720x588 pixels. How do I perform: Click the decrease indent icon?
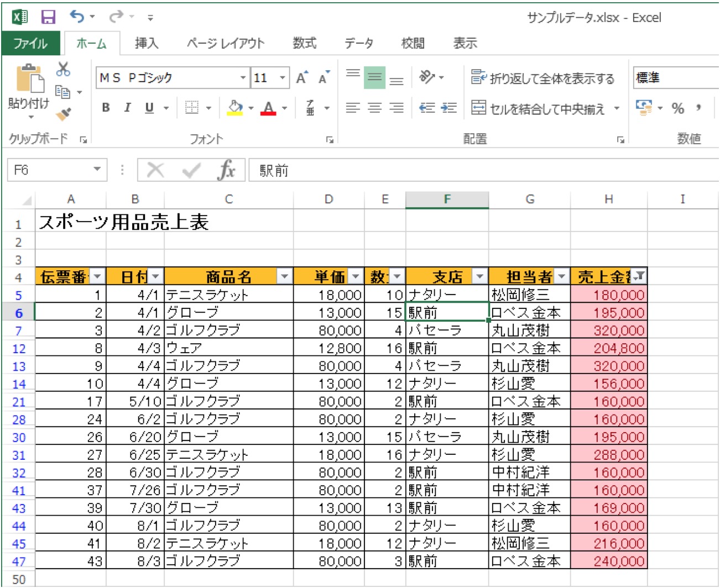(426, 108)
